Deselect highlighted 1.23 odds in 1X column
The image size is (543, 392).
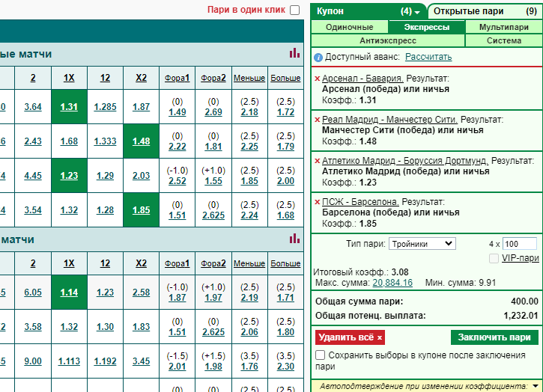point(69,176)
